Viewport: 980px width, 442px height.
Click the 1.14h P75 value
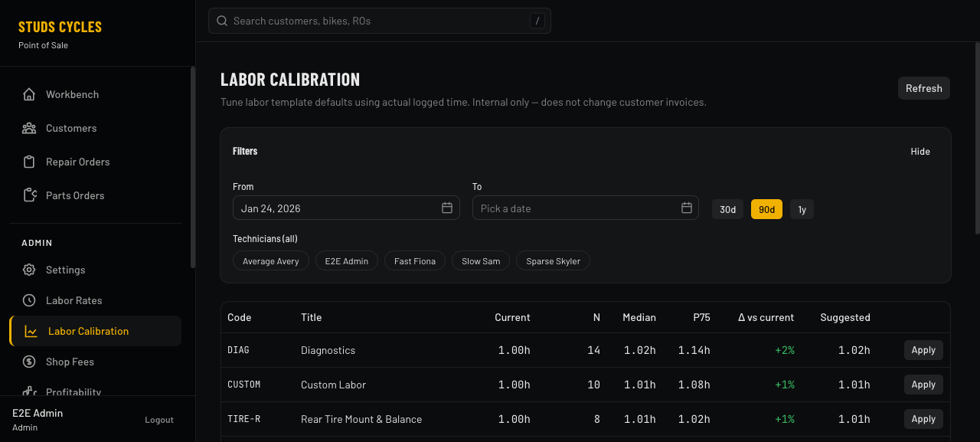tap(694, 350)
